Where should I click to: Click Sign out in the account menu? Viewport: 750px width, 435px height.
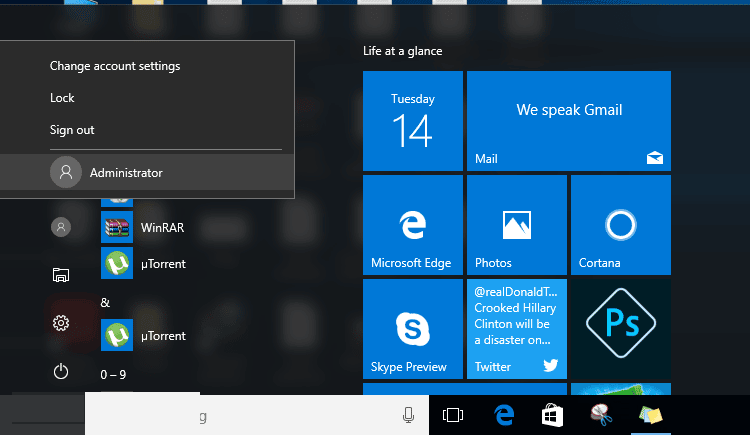point(72,130)
